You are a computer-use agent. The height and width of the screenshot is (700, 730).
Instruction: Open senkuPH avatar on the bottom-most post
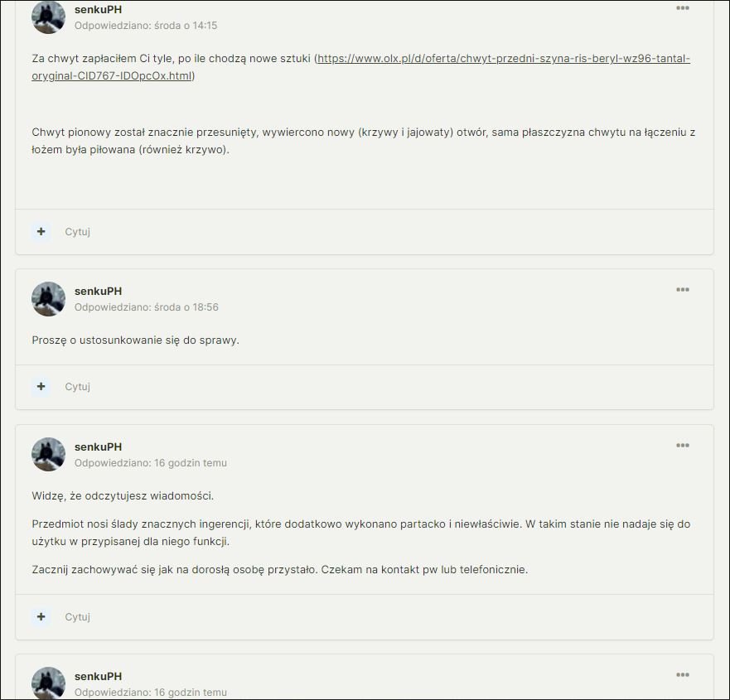48,683
